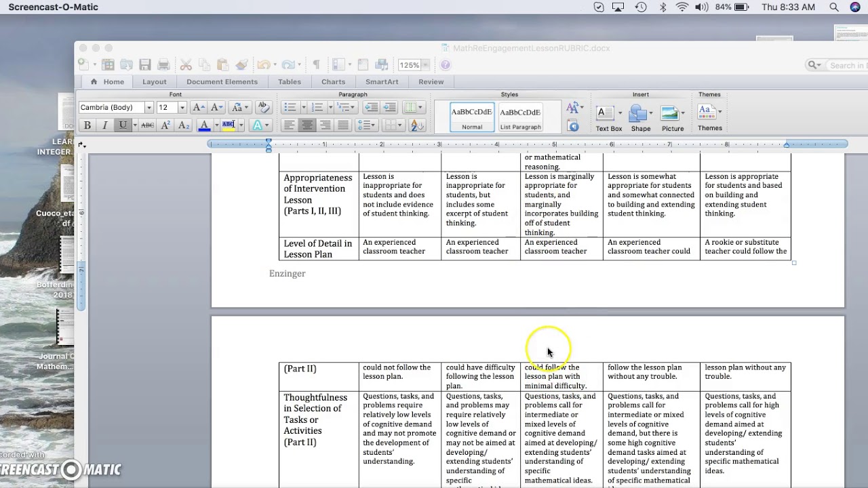The width and height of the screenshot is (868, 488).
Task: Open the Charts tab
Action: coord(333,81)
